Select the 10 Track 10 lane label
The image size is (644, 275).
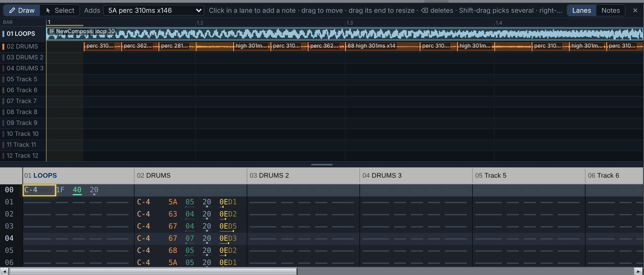click(x=23, y=133)
